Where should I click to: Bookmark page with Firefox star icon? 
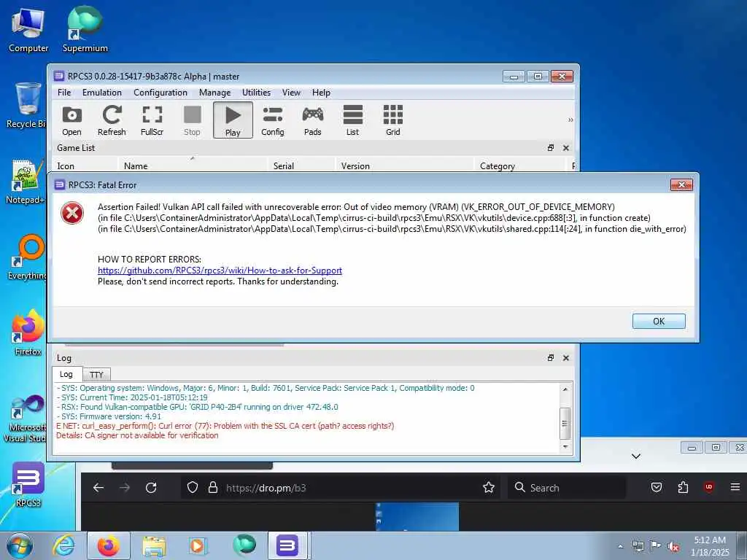click(x=488, y=487)
